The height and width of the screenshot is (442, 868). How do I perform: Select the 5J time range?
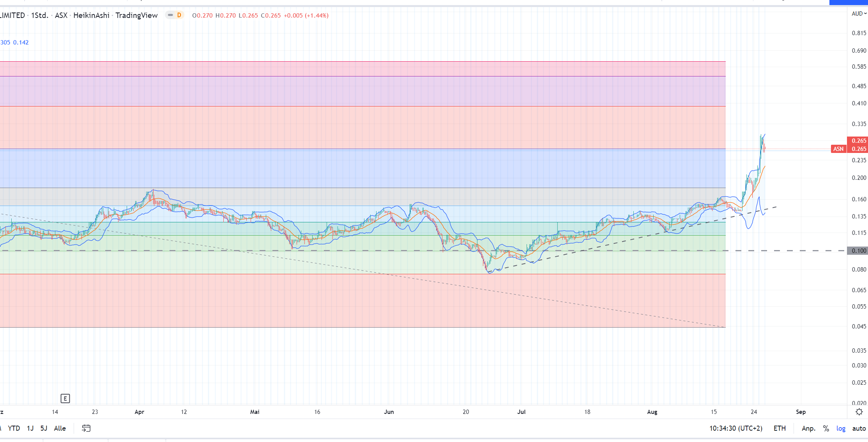tap(44, 428)
